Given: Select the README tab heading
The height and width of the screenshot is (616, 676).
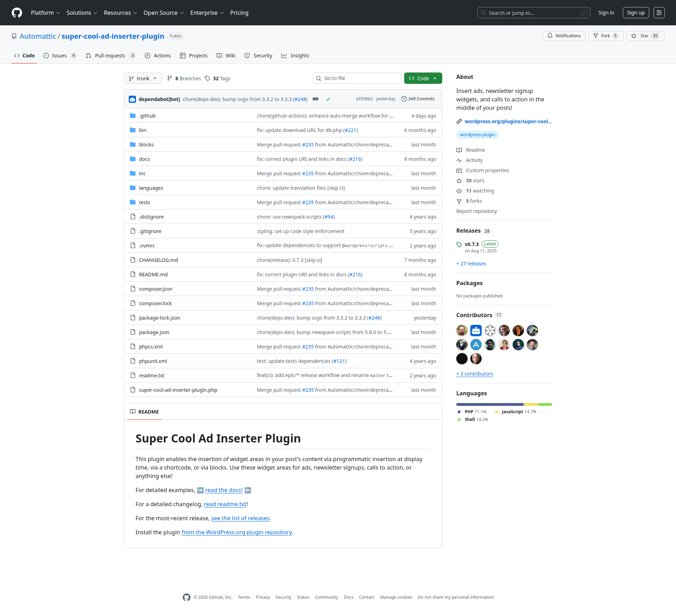Looking at the screenshot, I should coord(144,412).
